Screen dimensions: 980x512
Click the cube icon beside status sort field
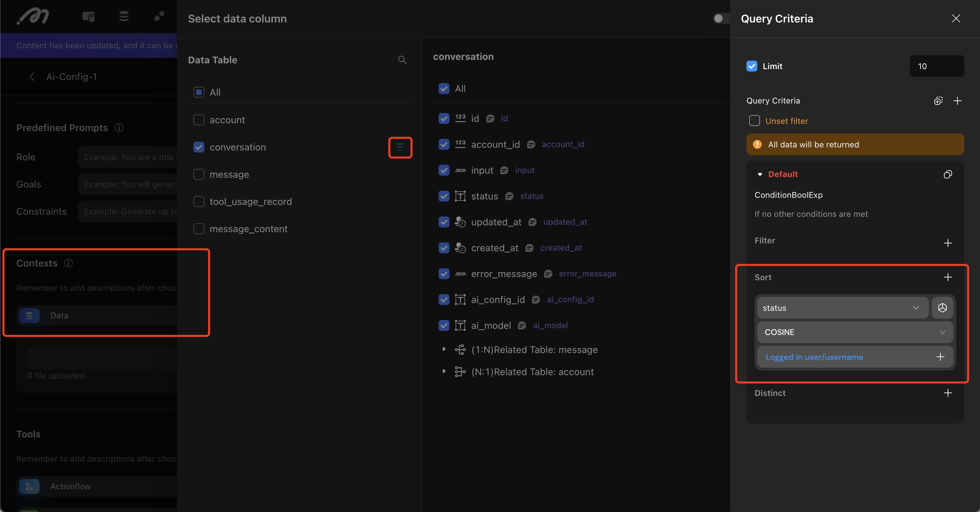(942, 307)
